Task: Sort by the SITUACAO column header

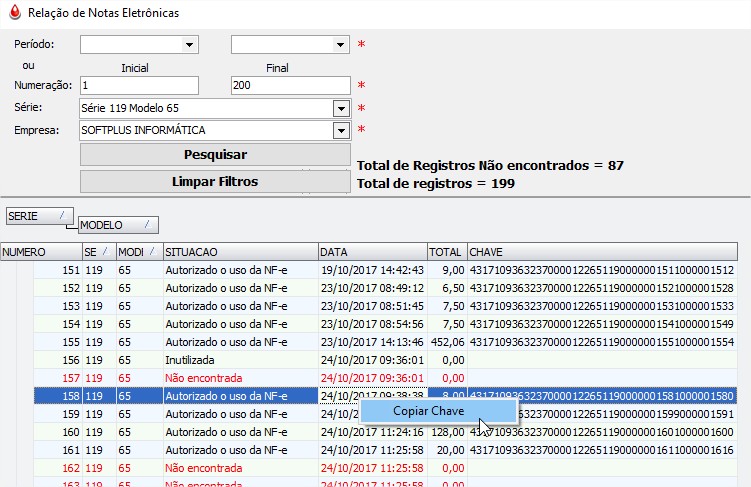Action: [x=240, y=252]
